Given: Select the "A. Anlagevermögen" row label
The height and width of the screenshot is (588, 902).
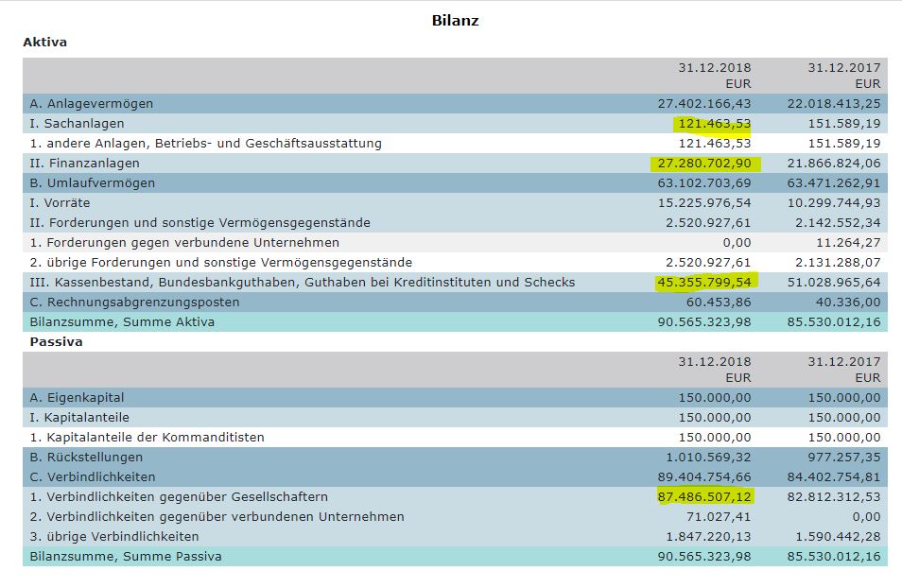Looking at the screenshot, I should tap(92, 104).
